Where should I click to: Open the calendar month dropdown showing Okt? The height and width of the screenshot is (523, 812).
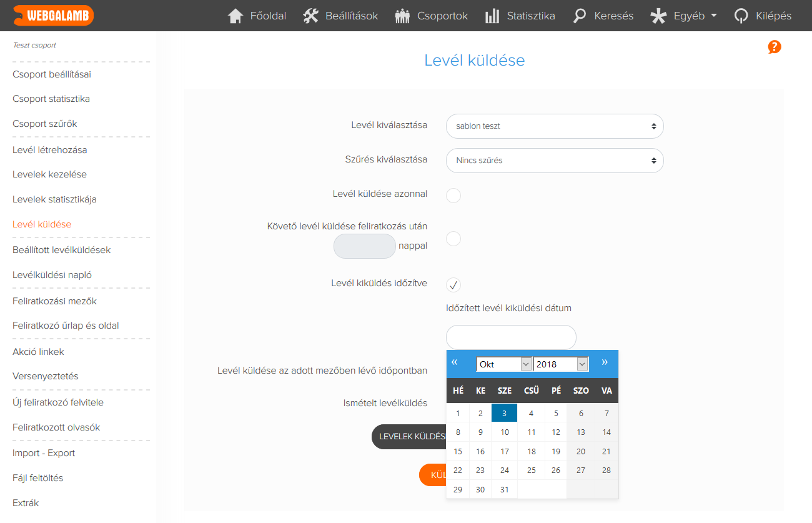(x=503, y=364)
